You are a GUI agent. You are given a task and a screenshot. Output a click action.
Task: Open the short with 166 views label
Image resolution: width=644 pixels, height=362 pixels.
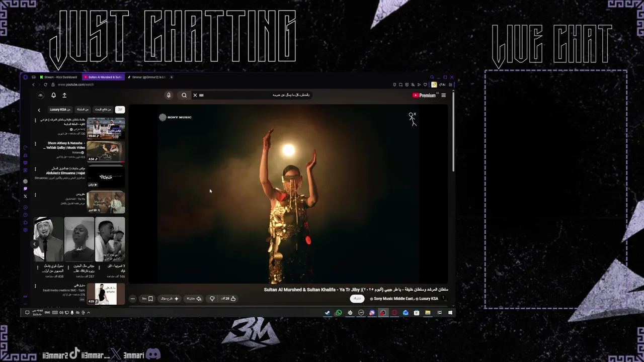110,239
